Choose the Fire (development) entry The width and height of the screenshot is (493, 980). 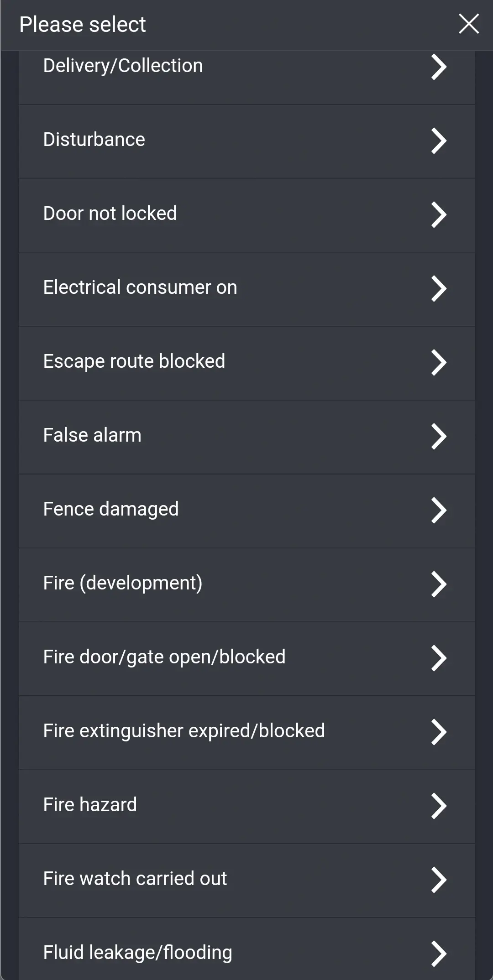[246, 584]
